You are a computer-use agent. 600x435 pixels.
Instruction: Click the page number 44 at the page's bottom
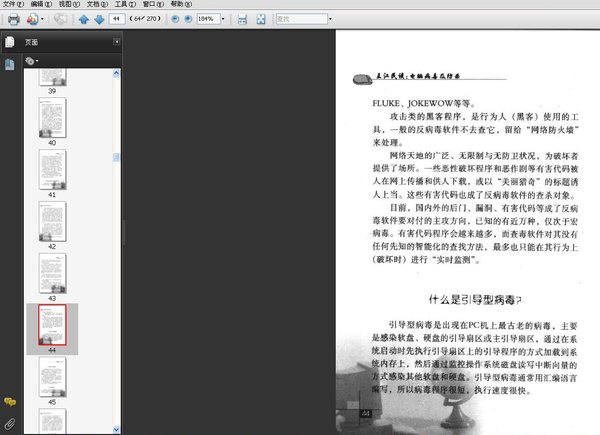[x=366, y=413]
